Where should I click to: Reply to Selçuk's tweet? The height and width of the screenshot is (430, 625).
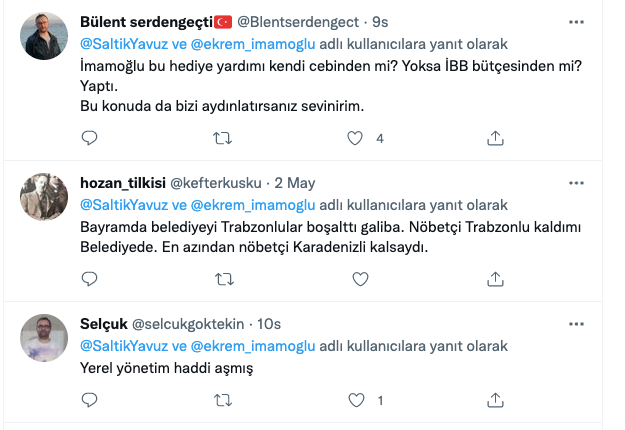pos(89,400)
